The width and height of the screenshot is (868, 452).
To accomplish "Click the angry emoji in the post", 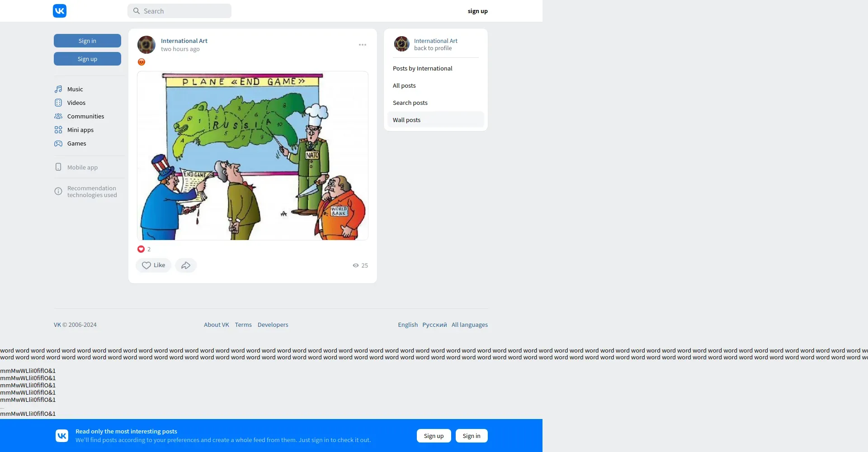I will click(142, 62).
